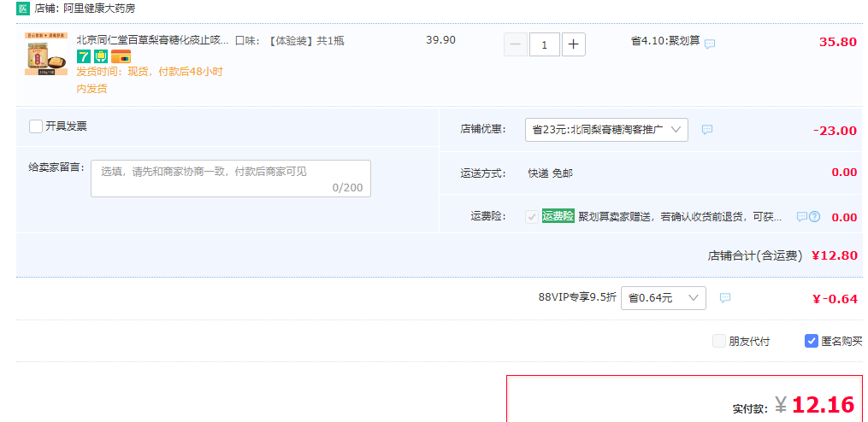Open the comment icon beside 88VIP discount
The image size is (868, 422).
[725, 297]
